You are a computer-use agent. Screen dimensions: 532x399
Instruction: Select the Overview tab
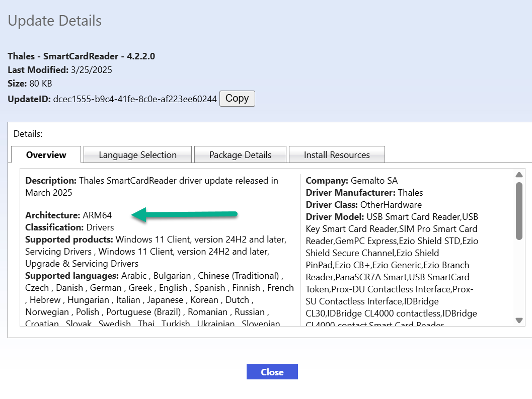pyautogui.click(x=46, y=154)
